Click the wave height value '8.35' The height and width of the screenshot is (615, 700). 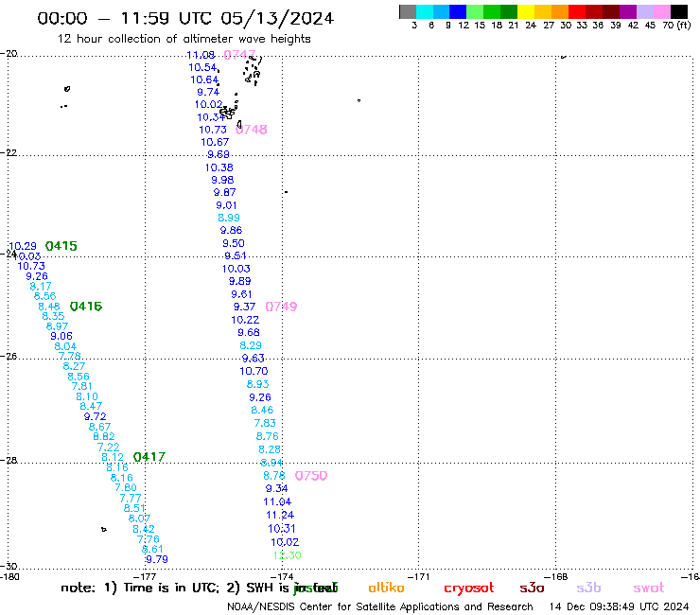(x=53, y=316)
